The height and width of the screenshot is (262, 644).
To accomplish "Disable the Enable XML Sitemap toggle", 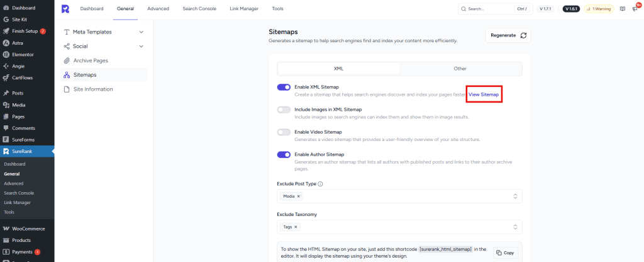I will coord(284,87).
